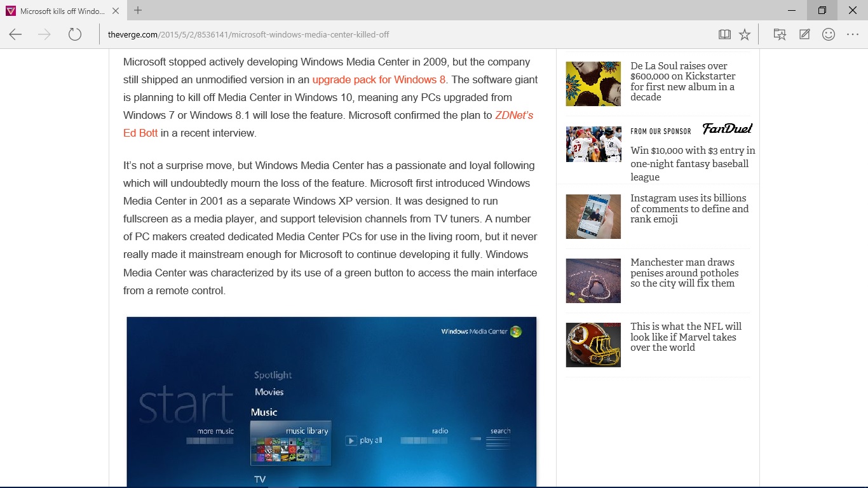Close the Microsoft kills off Windows tab

point(115,11)
